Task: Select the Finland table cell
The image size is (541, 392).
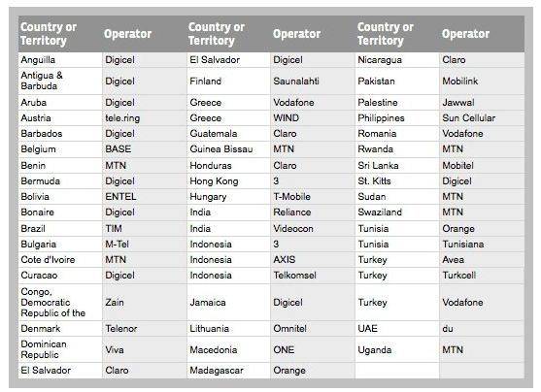Action: click(229, 82)
